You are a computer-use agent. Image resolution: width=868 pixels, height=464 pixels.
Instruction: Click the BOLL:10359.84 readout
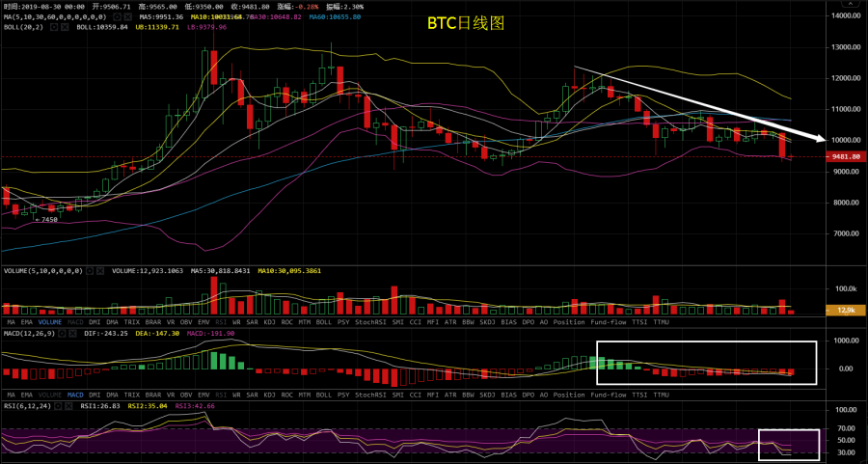tap(102, 27)
